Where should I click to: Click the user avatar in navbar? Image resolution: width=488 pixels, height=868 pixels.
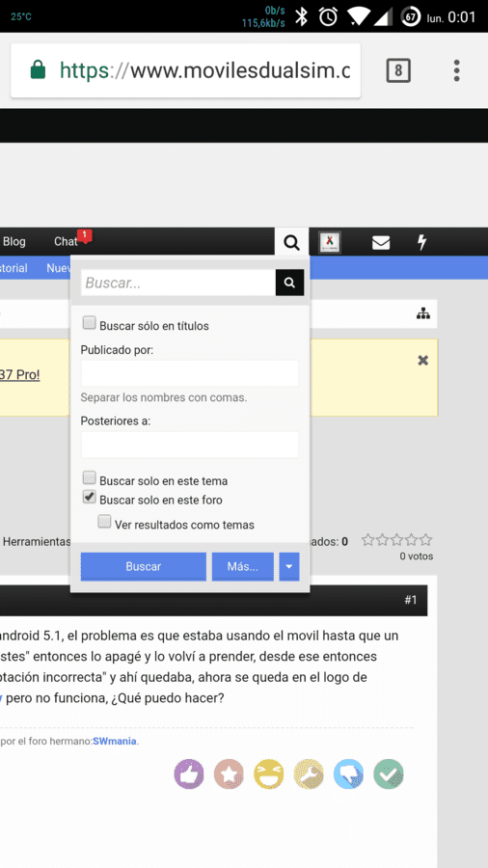point(330,242)
